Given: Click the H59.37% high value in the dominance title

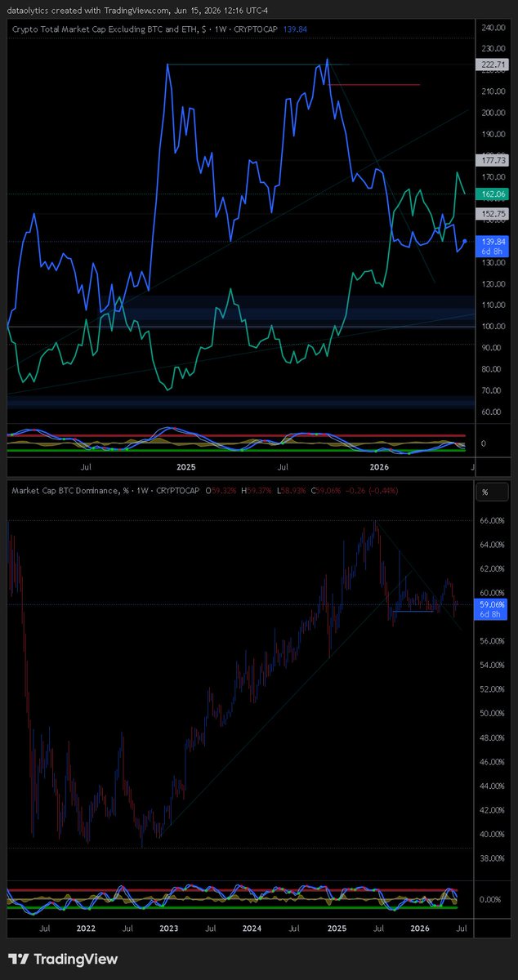Looking at the screenshot, I should point(258,490).
